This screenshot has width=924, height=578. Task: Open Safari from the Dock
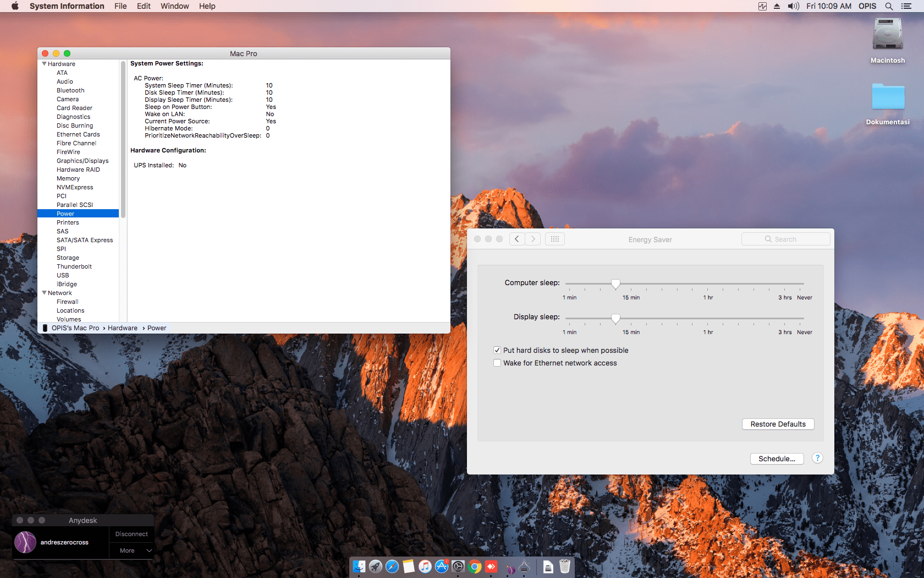click(x=392, y=566)
